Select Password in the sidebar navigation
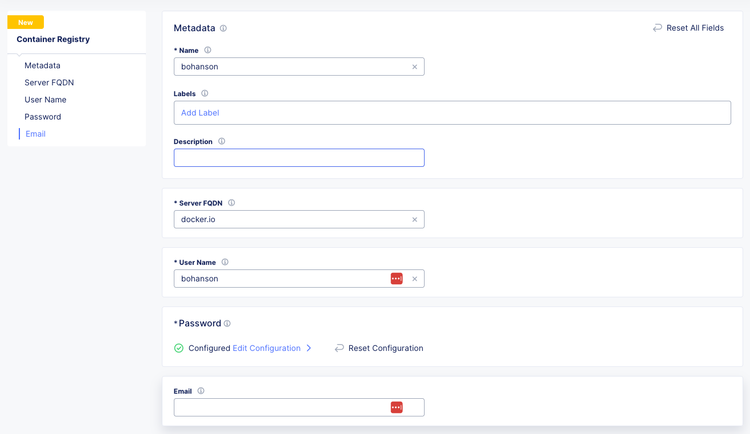 [43, 117]
